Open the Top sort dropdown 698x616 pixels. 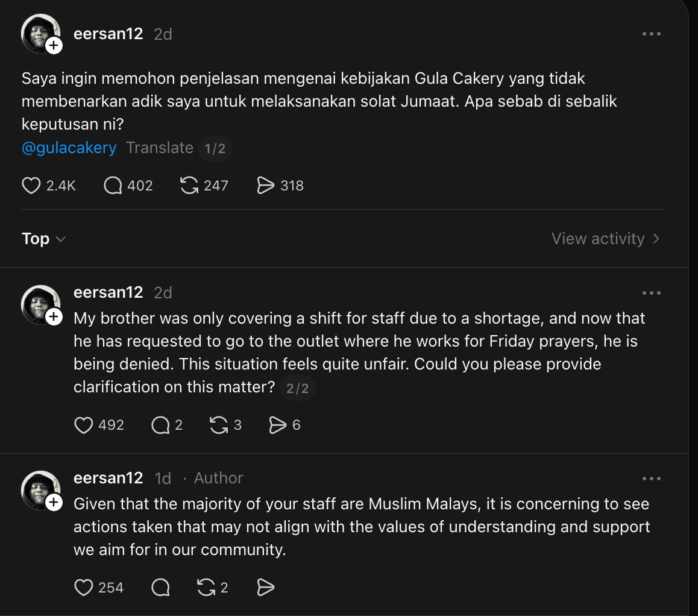coord(43,239)
